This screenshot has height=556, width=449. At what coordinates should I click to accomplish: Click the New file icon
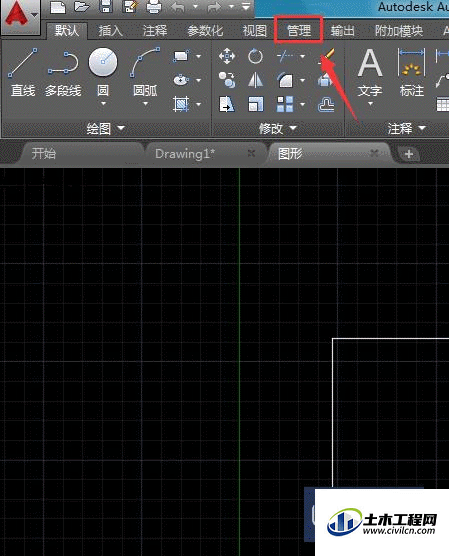coord(58,7)
